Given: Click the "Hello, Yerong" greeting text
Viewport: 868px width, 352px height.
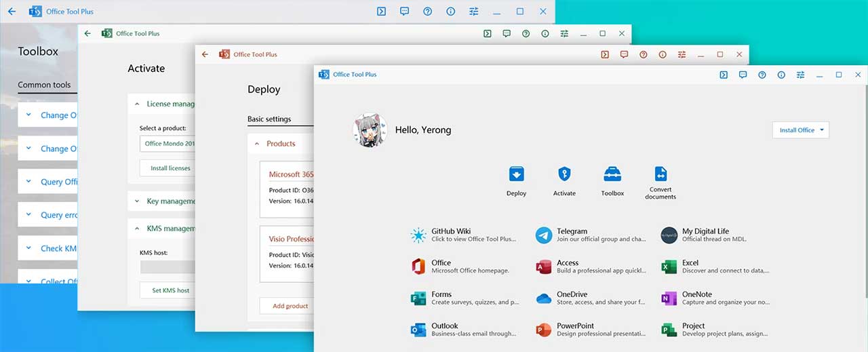Looking at the screenshot, I should pyautogui.click(x=423, y=130).
